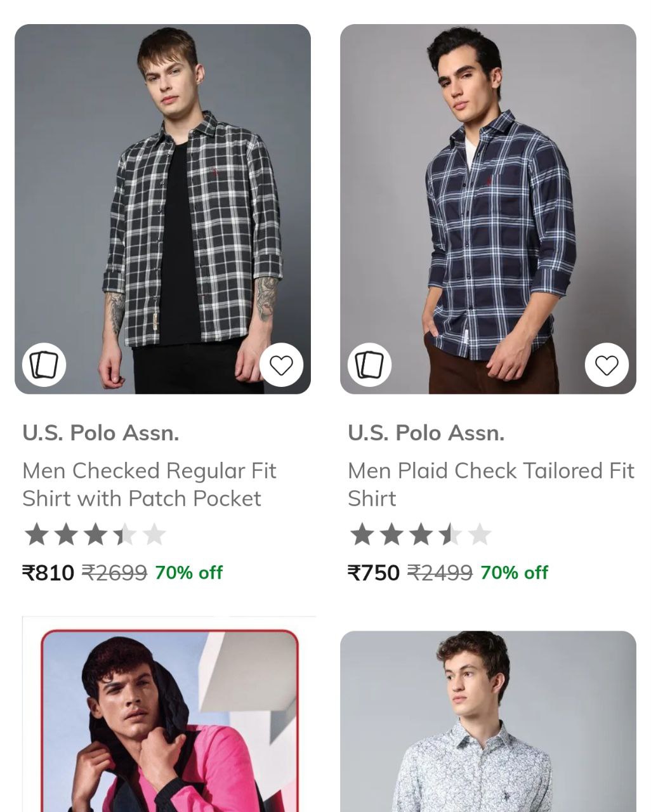Image resolution: width=651 pixels, height=812 pixels.
Task: View the white floral print shirt product
Action: pyautogui.click(x=487, y=723)
